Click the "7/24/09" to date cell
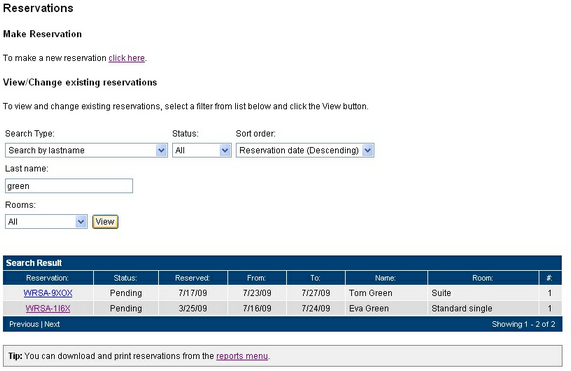 pyautogui.click(x=316, y=308)
